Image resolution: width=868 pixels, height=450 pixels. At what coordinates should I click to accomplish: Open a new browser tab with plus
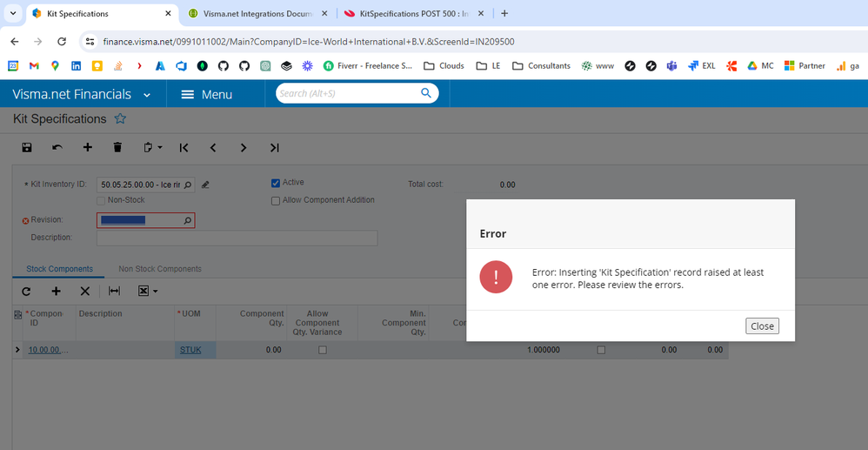point(504,13)
